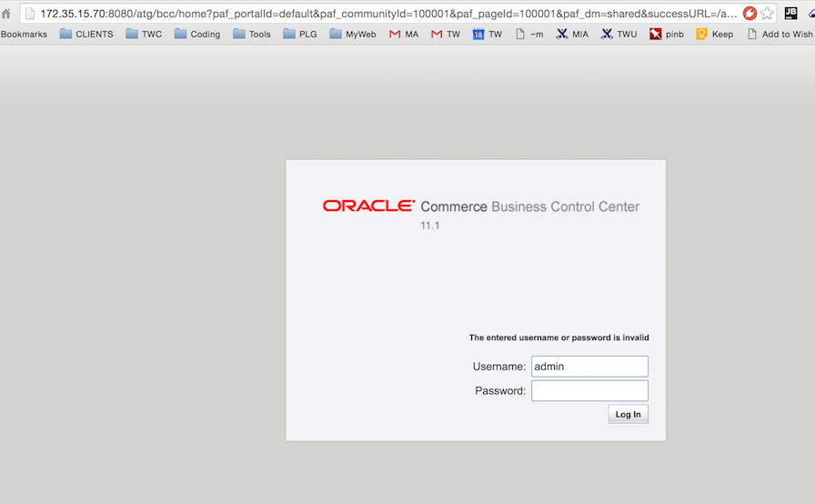Open the JB extension icon
815x504 pixels.
(790, 13)
